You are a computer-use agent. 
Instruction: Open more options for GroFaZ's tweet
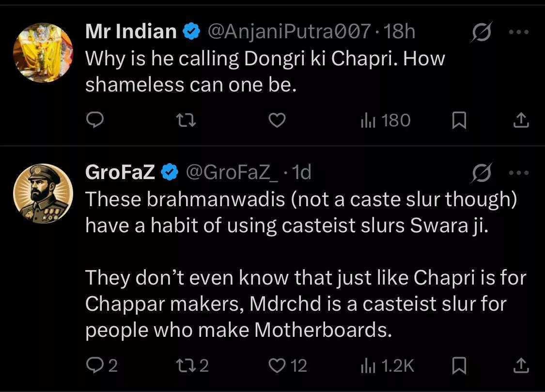click(520, 173)
